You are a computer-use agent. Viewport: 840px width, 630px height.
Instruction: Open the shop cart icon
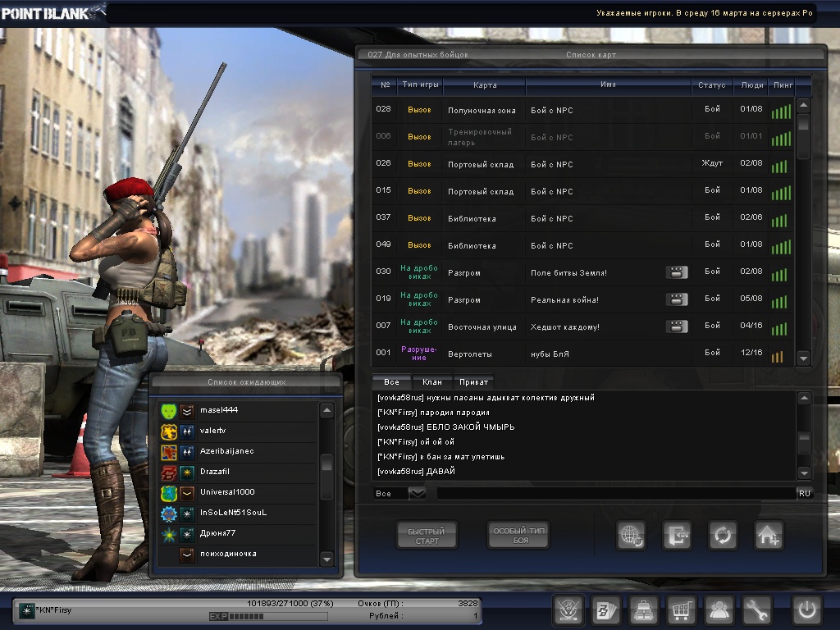coord(680,610)
